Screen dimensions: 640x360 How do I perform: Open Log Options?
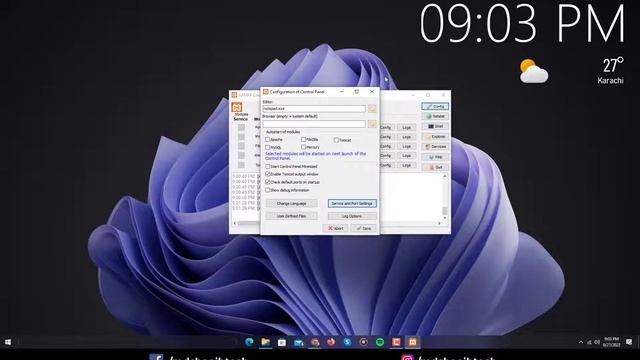click(x=352, y=216)
